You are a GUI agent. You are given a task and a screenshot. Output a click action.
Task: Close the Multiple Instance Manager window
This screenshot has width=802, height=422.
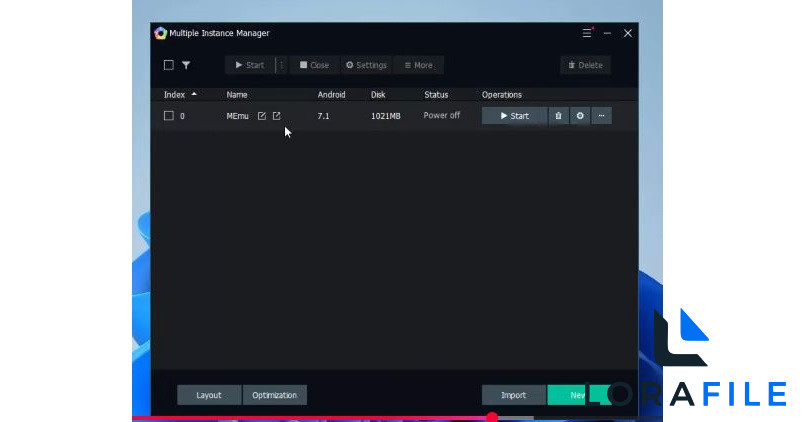click(x=628, y=33)
